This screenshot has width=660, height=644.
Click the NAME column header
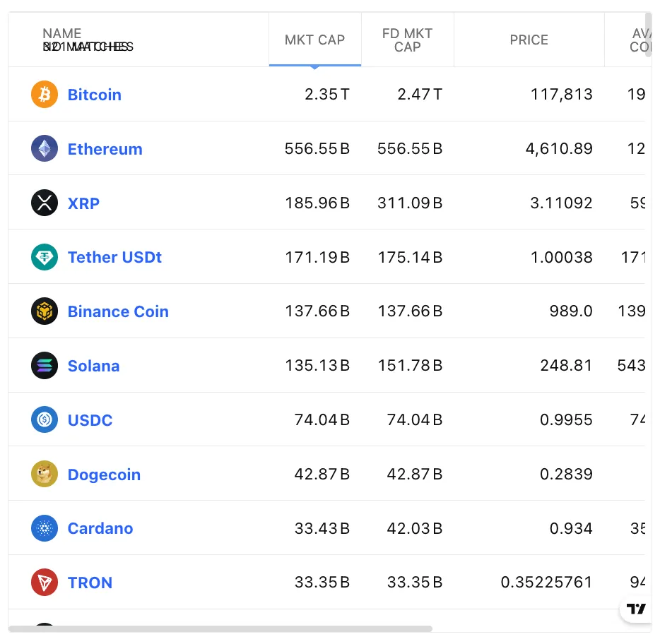coord(62,33)
